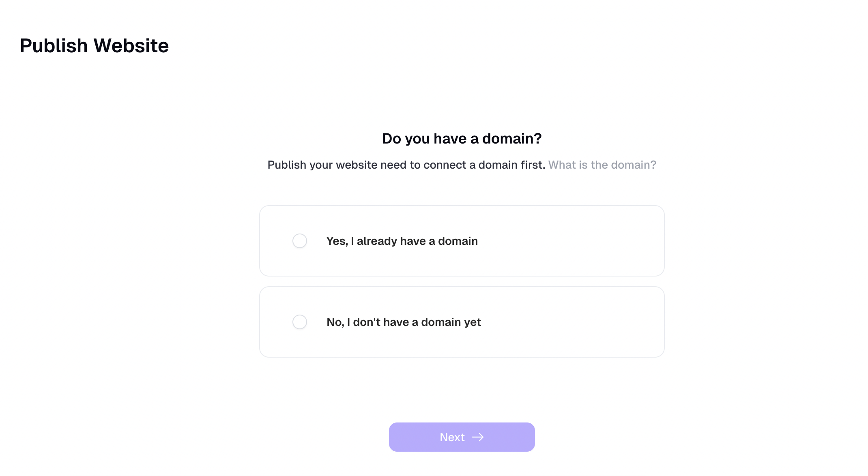The height and width of the screenshot is (476, 868).
Task: Tick the empty circle beside "No, I don't"
Action: tap(300, 322)
